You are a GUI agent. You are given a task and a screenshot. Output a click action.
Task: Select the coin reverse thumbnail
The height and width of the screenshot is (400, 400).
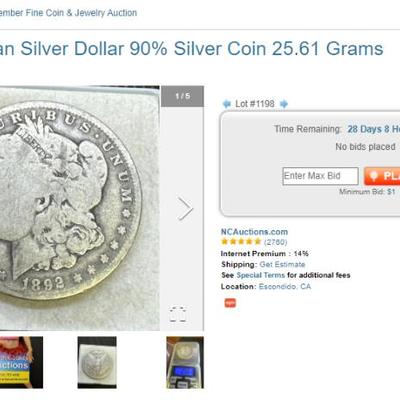point(97,362)
